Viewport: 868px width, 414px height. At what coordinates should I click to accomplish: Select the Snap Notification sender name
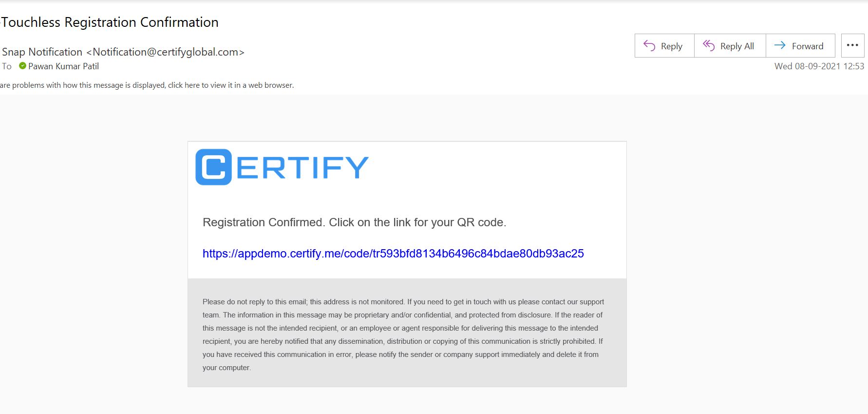(x=42, y=52)
